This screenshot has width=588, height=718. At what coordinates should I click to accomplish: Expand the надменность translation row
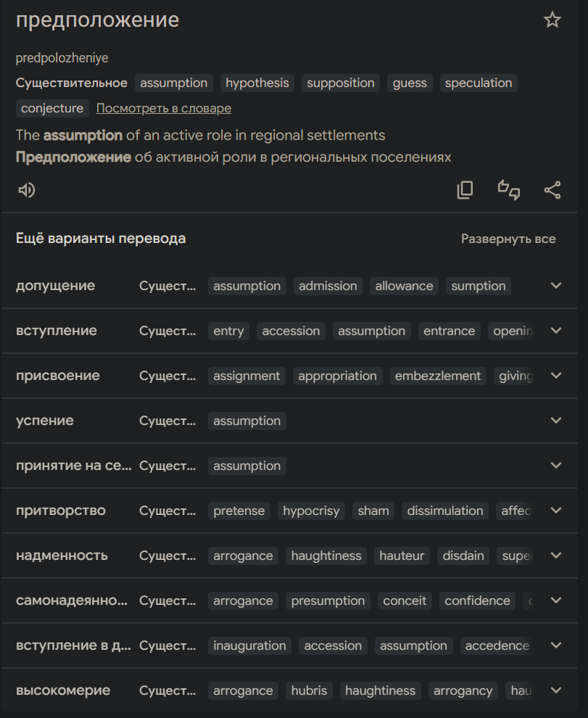(x=556, y=556)
